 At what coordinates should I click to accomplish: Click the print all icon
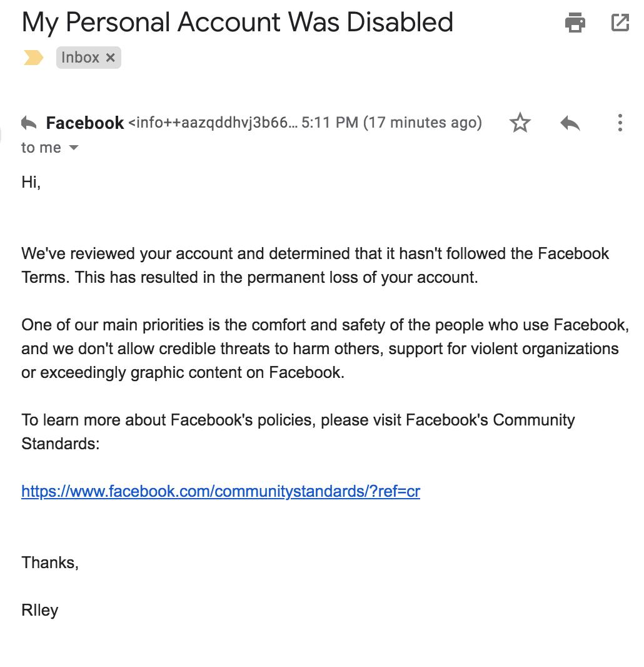click(575, 23)
